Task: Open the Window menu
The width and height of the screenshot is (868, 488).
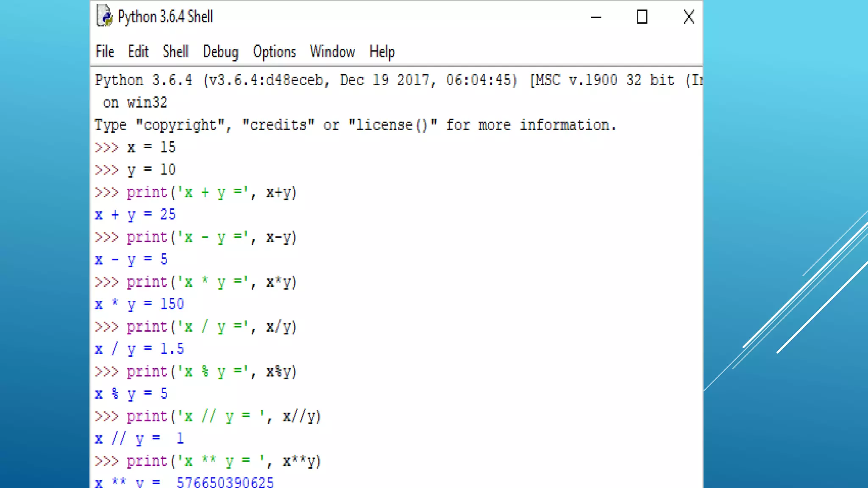Action: [x=332, y=52]
